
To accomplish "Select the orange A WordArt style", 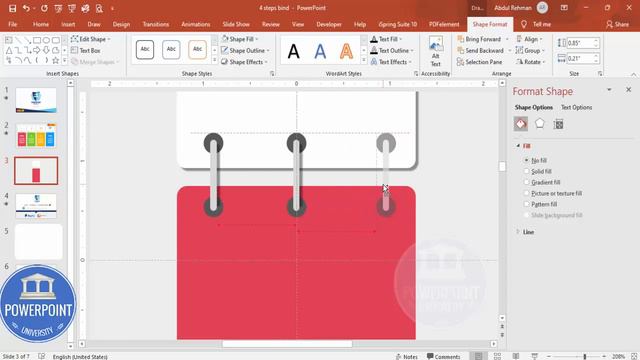I will point(346,51).
